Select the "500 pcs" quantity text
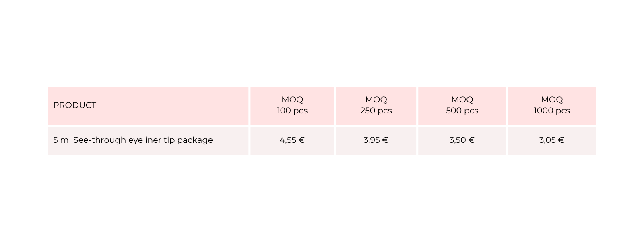Screen dimensions: 644x242 coord(462,111)
